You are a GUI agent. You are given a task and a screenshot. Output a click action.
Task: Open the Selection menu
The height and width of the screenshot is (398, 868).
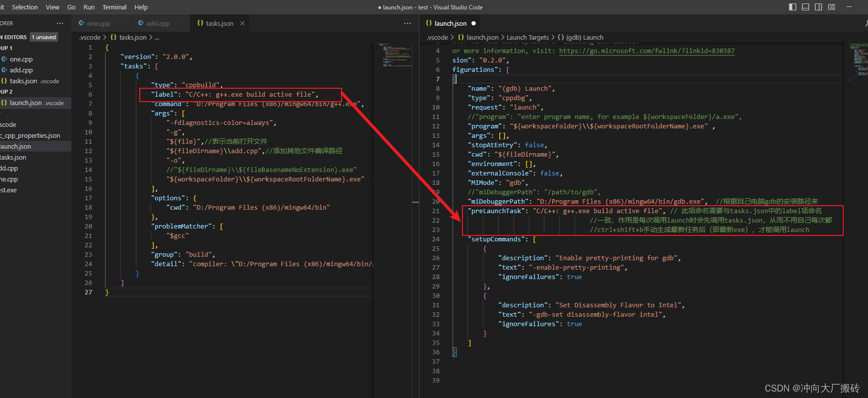click(x=25, y=7)
